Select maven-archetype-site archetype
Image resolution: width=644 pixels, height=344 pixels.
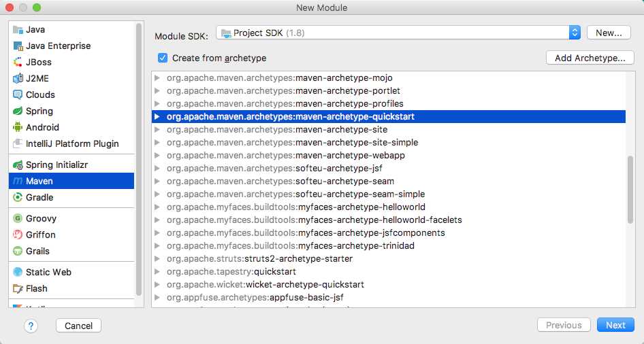point(389,130)
